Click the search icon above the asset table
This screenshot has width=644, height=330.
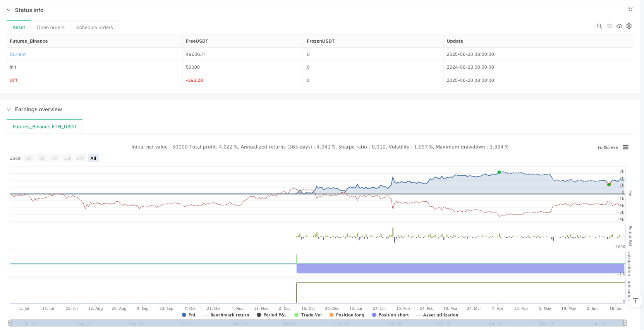pyautogui.click(x=599, y=26)
